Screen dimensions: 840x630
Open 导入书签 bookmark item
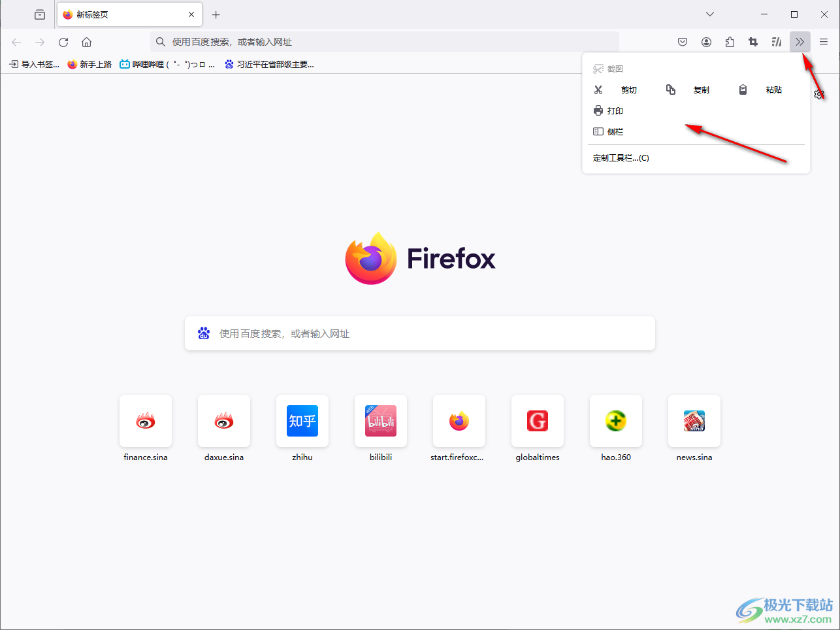click(34, 64)
